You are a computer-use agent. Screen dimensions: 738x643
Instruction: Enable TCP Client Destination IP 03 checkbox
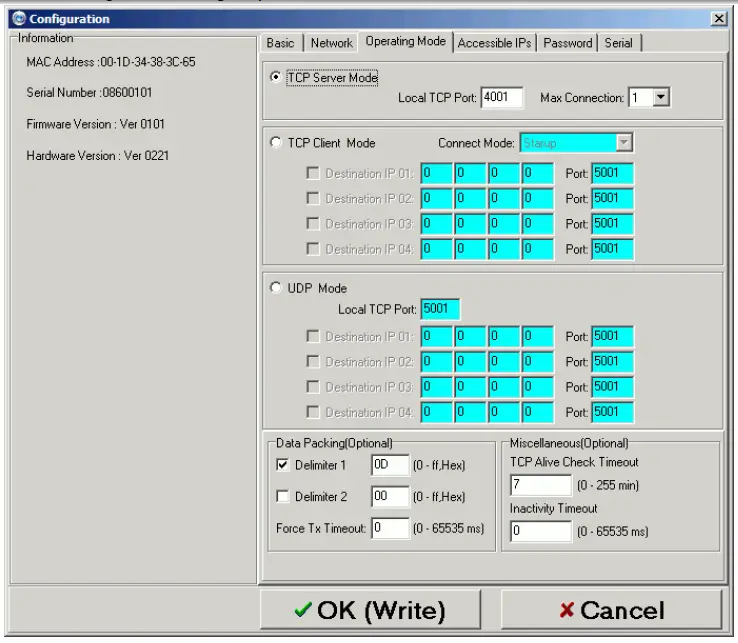[313, 224]
